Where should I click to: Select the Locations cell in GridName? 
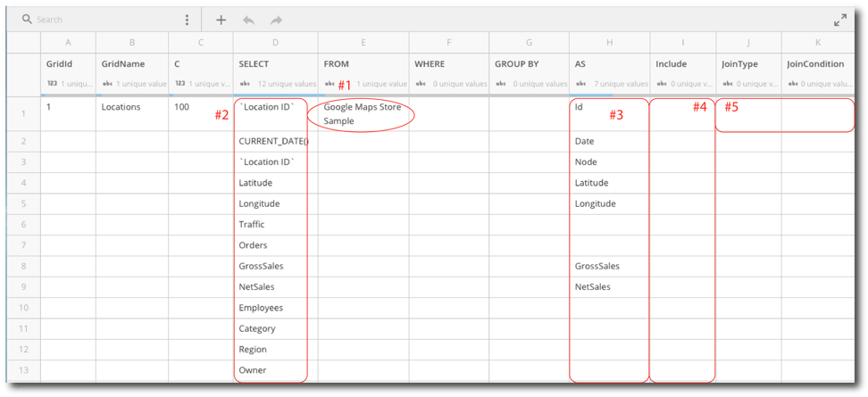click(x=132, y=113)
